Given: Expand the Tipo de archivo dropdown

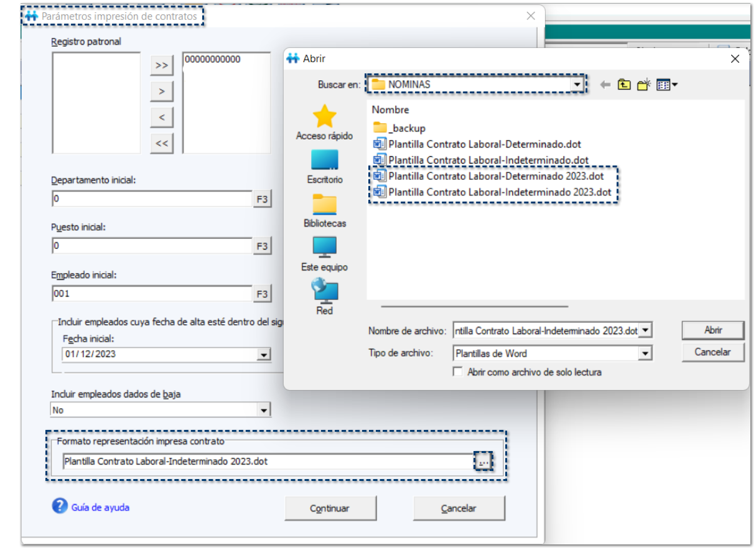Looking at the screenshot, I should pos(645,353).
